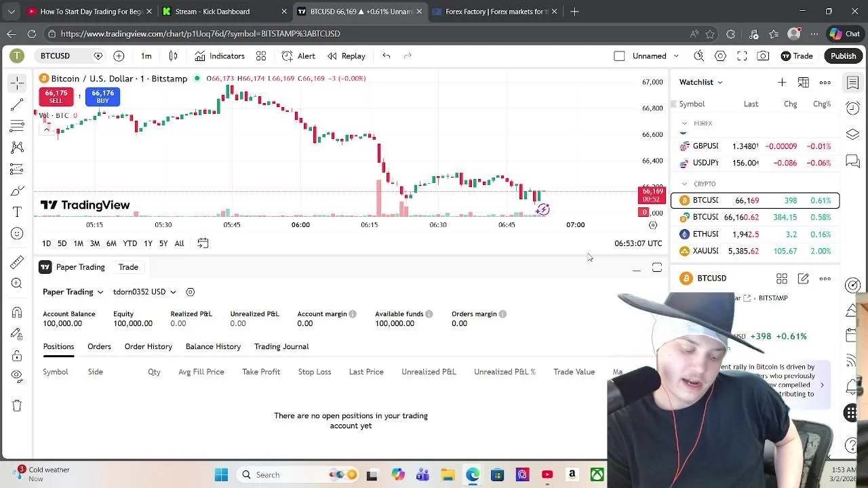Choose the chart patterns tool

(17, 147)
